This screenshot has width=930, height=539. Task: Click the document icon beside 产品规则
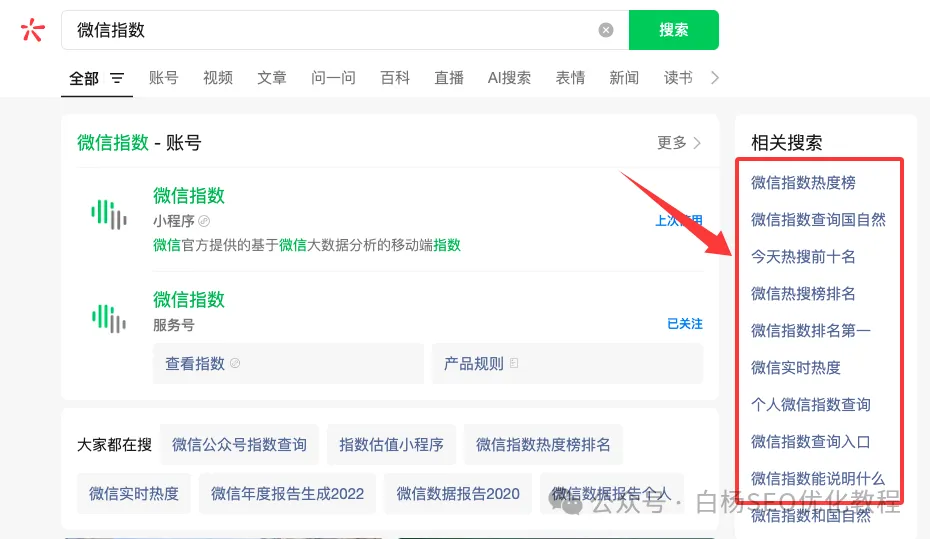click(514, 363)
